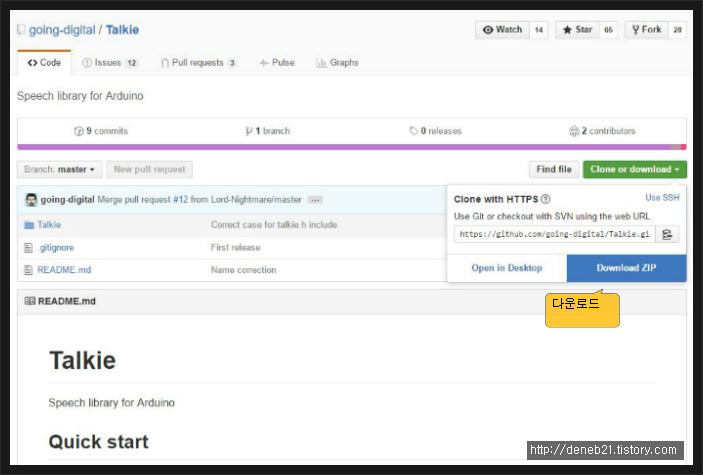Image resolution: width=703 pixels, height=475 pixels.
Task: Click the stargazers count 65
Action: (608, 30)
